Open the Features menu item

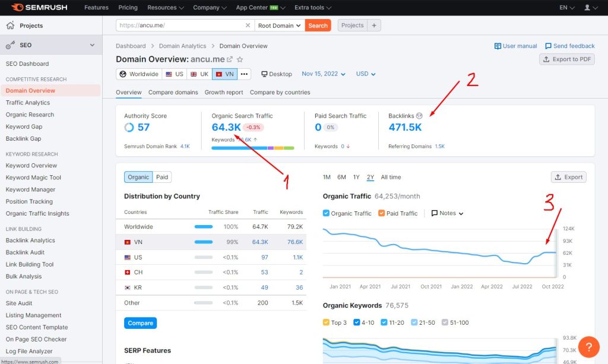(x=97, y=7)
